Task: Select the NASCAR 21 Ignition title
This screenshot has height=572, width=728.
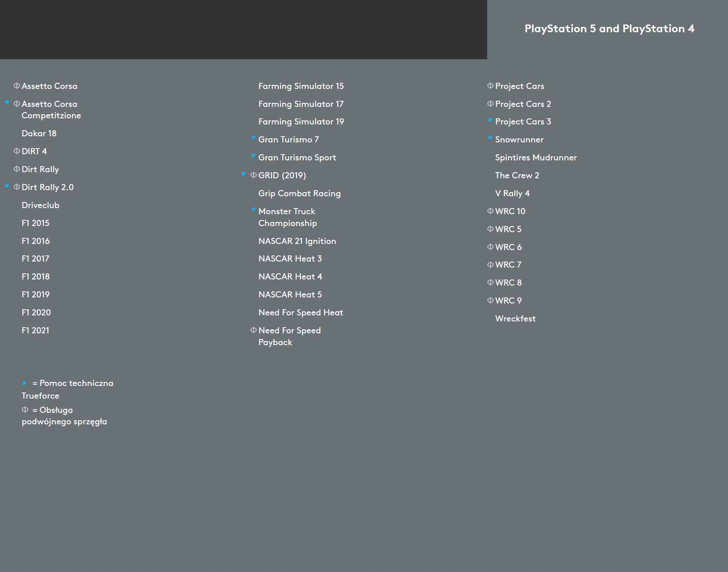Action: tap(297, 241)
